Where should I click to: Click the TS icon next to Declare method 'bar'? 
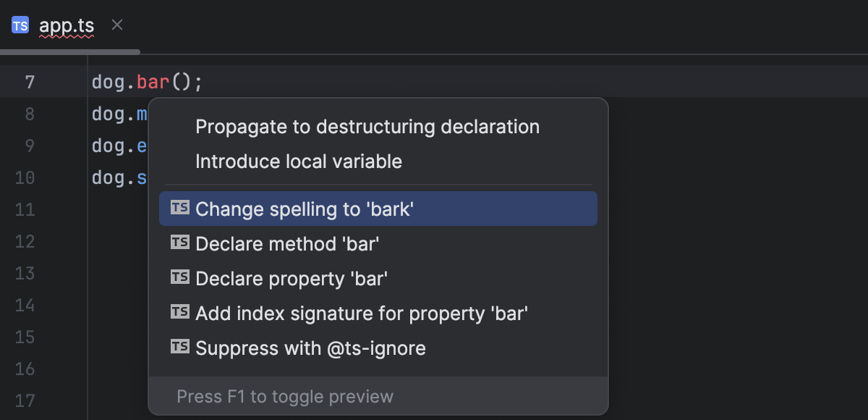pos(179,244)
